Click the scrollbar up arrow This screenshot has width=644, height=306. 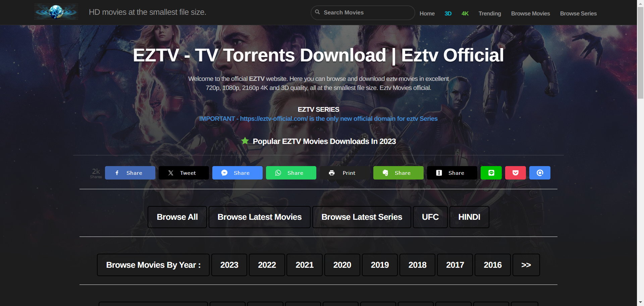tap(641, 3)
